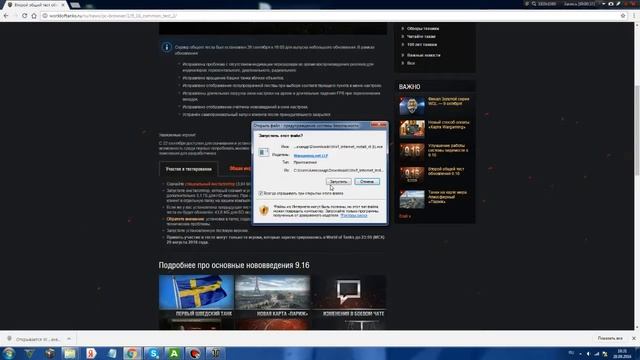The image size is (640, 360).
Task: Open the 'Все' sidebar link
Action: point(411,63)
